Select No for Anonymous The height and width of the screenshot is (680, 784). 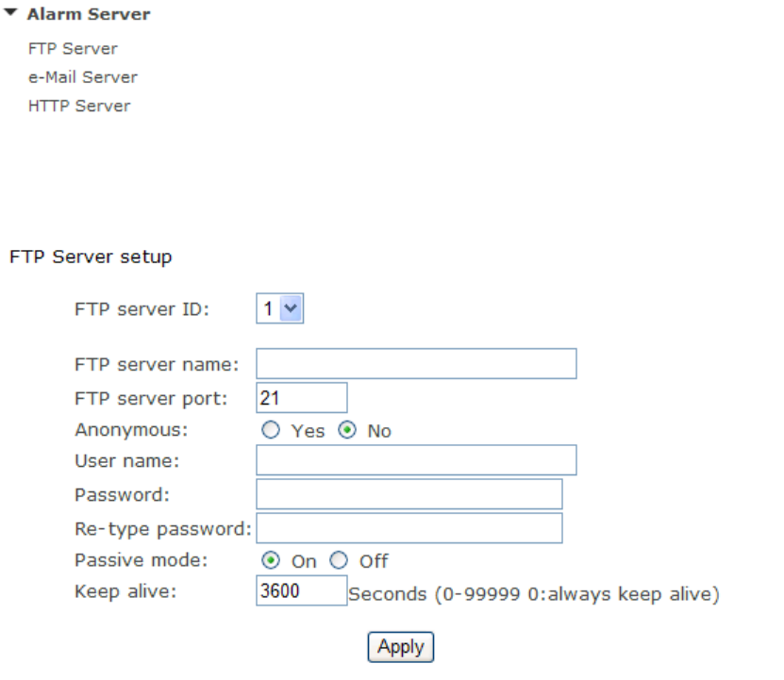click(347, 430)
